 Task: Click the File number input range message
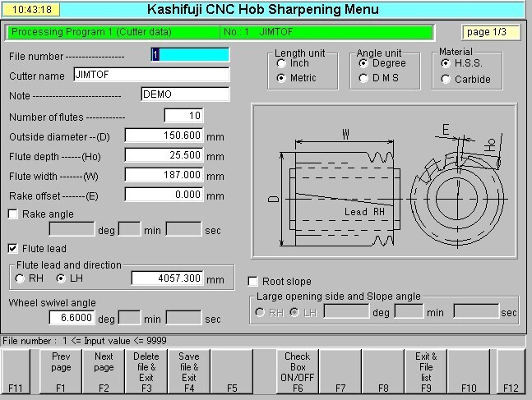point(85,341)
